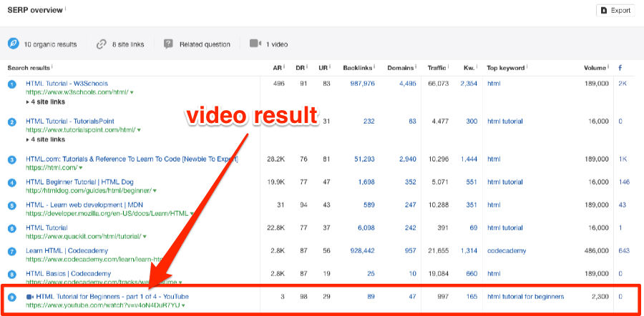Image resolution: width=644 pixels, height=316 pixels.
Task: Click the site links chain icon
Action: point(102,44)
